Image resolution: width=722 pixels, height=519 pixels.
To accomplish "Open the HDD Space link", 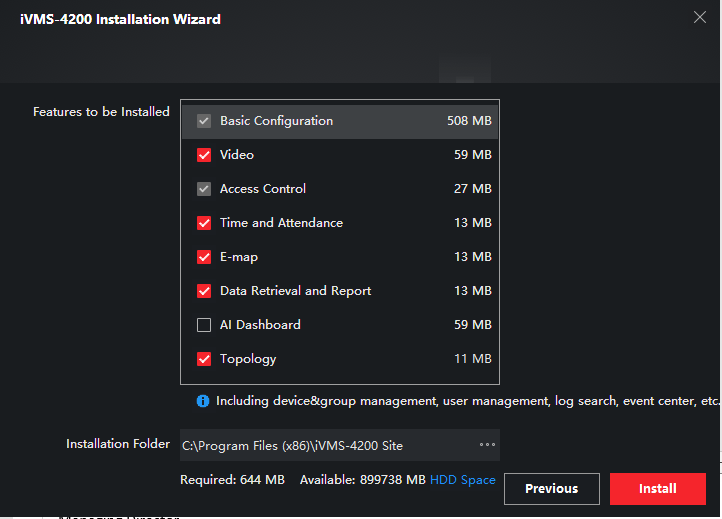I will point(462,480).
